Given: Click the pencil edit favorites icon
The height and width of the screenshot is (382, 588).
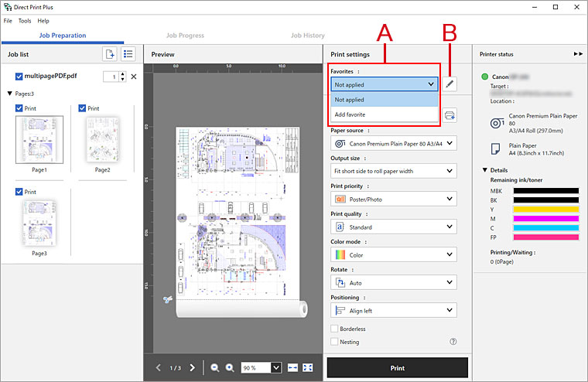Looking at the screenshot, I should point(450,84).
